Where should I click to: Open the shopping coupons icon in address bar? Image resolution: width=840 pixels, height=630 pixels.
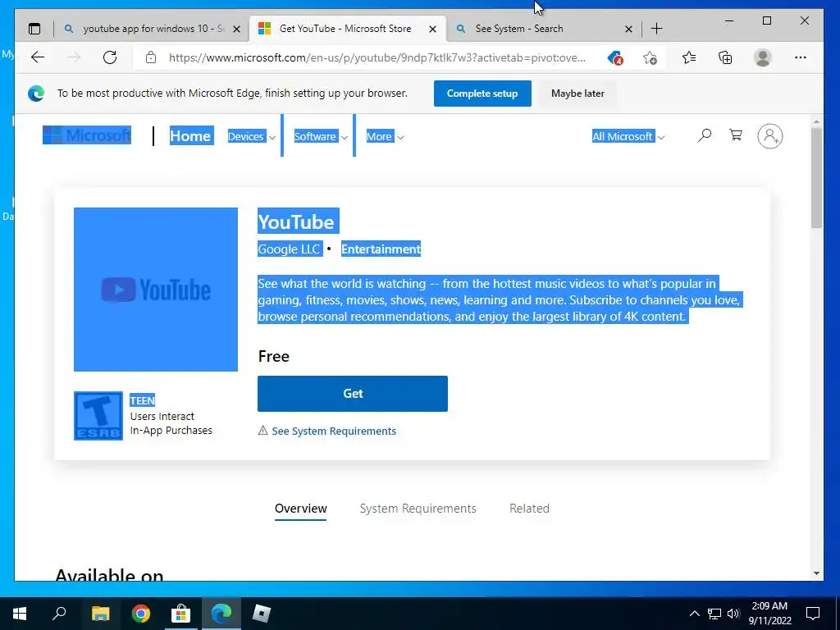point(614,57)
